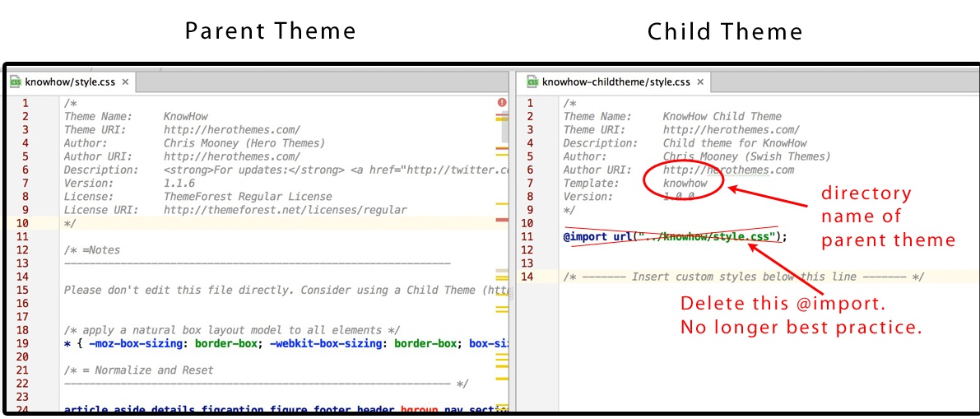Switch to the knowhow/style.css tab
980x419 pixels.
point(69,82)
